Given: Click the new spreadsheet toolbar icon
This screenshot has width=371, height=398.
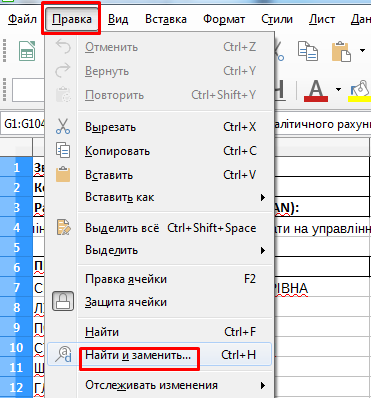Looking at the screenshot, I should 27,51.
